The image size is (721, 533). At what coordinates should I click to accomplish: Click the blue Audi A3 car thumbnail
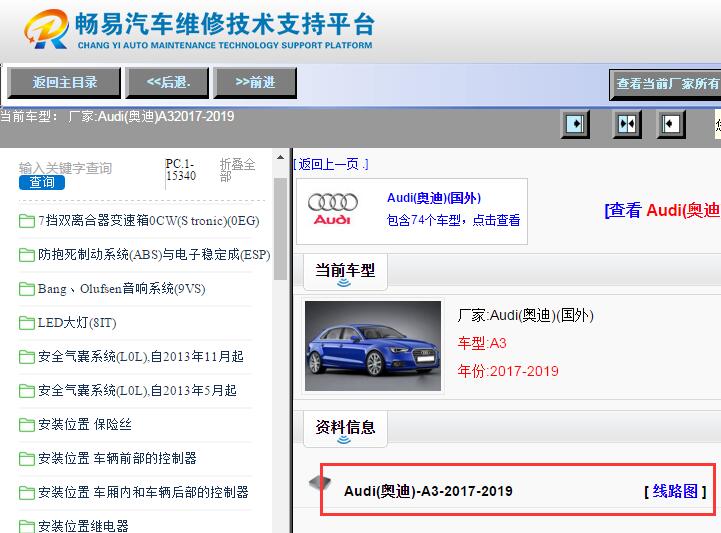pyautogui.click(x=372, y=346)
